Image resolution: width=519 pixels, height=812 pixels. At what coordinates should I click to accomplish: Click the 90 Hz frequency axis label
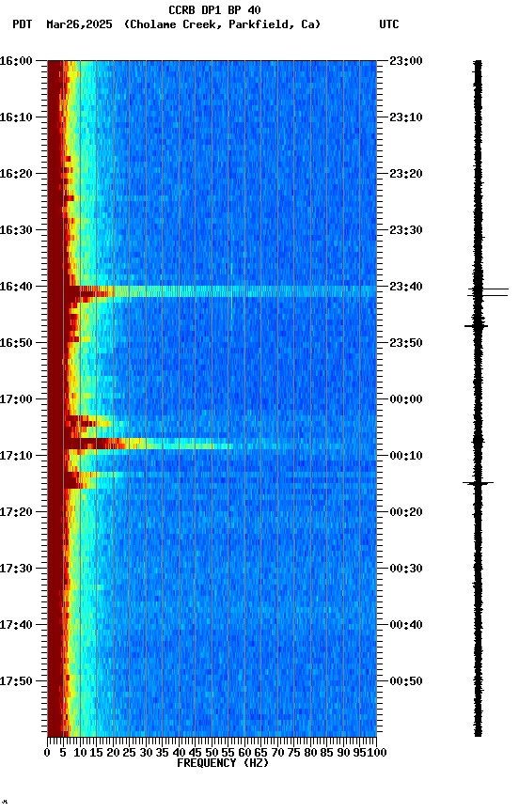click(343, 753)
